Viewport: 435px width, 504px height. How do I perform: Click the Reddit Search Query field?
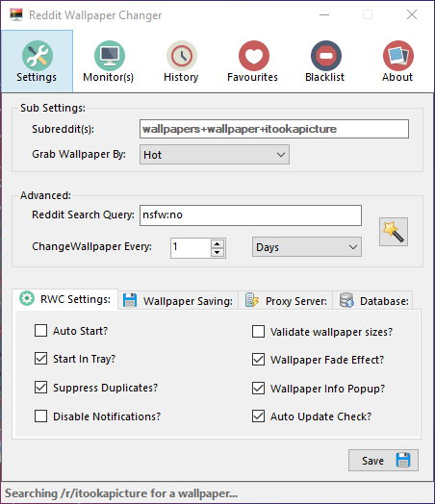click(x=250, y=215)
